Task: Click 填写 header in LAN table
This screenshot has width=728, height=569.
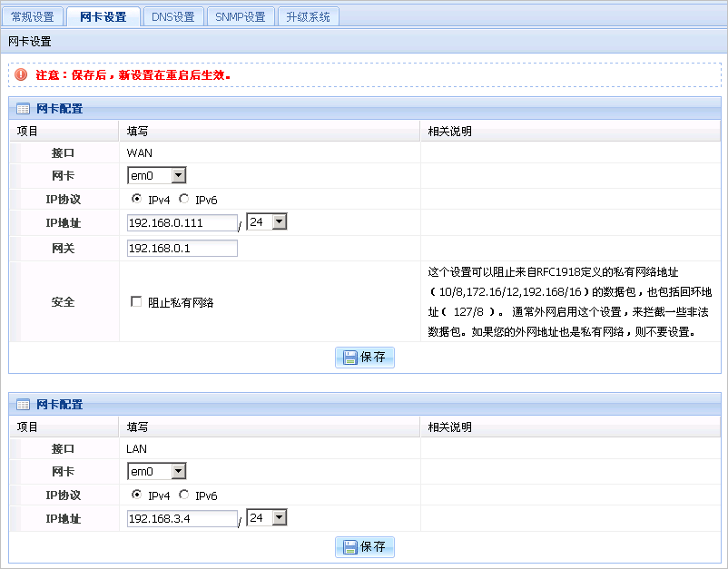Action: tap(137, 427)
